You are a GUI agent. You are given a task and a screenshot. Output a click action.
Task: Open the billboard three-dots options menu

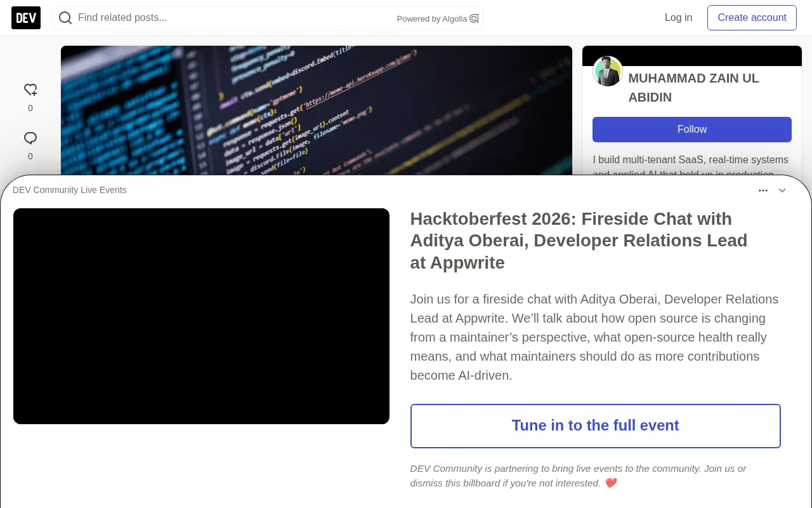click(x=763, y=190)
